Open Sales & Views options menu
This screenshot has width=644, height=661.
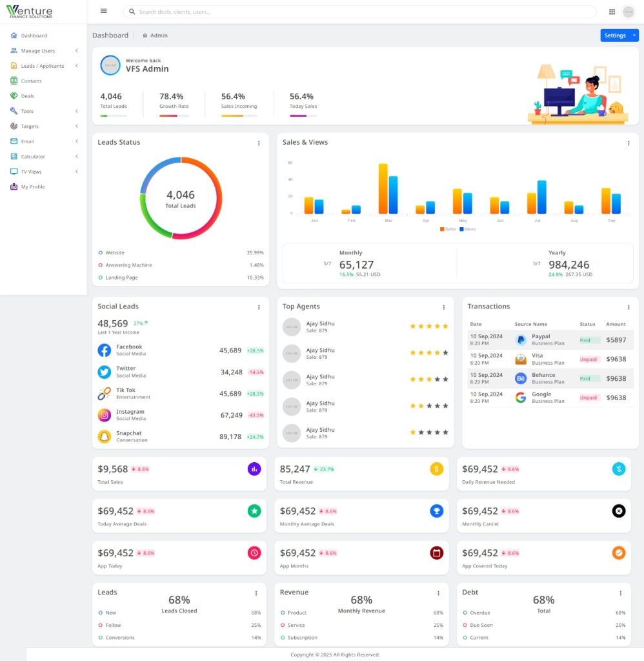[x=629, y=143]
